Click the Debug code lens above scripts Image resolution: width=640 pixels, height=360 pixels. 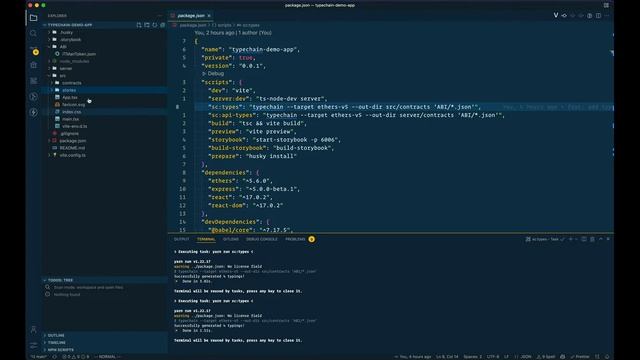point(213,74)
